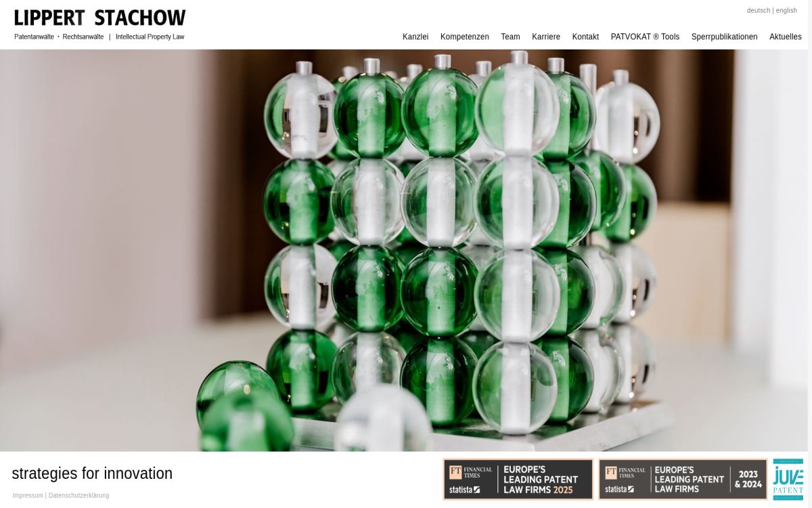Open the Financial Times 2025 patent firms badge
812x508 pixels.
tap(518, 479)
